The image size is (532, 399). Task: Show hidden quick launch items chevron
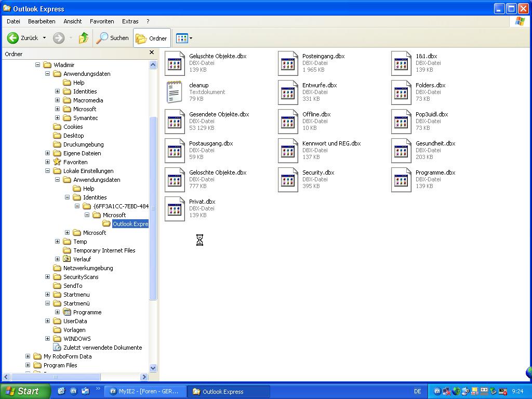[x=98, y=389]
